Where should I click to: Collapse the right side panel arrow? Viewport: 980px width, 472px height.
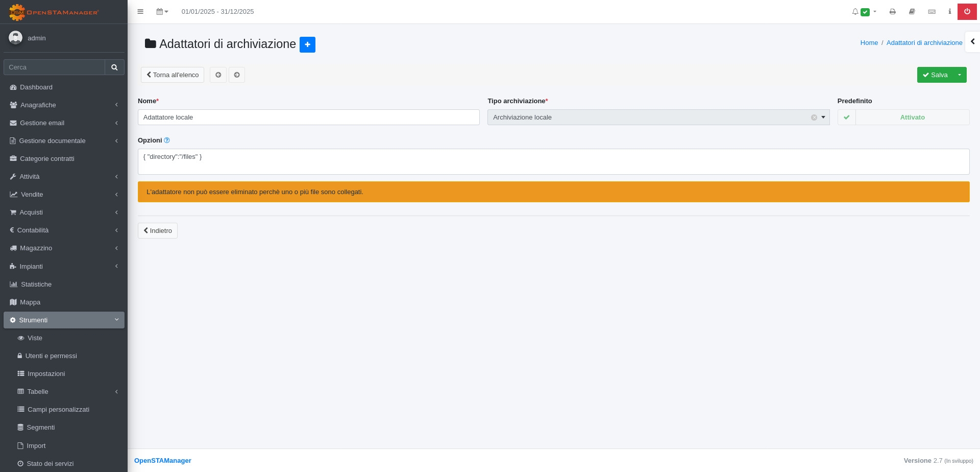[972, 41]
